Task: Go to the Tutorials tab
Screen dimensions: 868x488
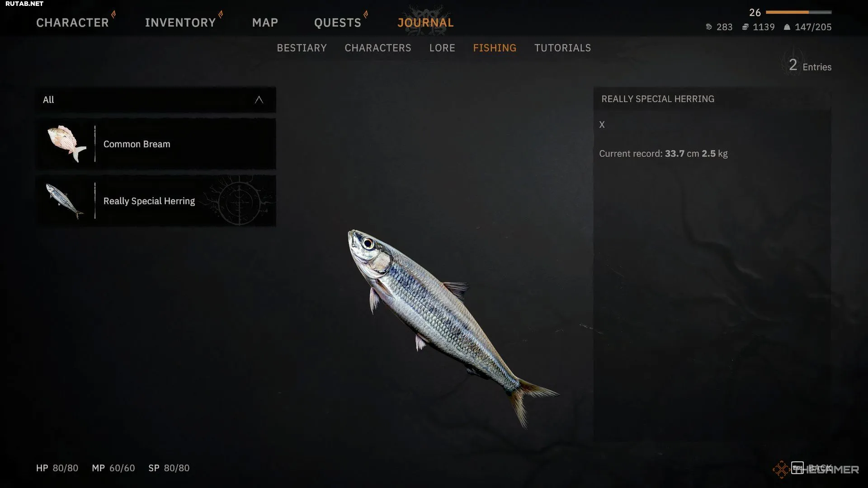Action: [562, 48]
